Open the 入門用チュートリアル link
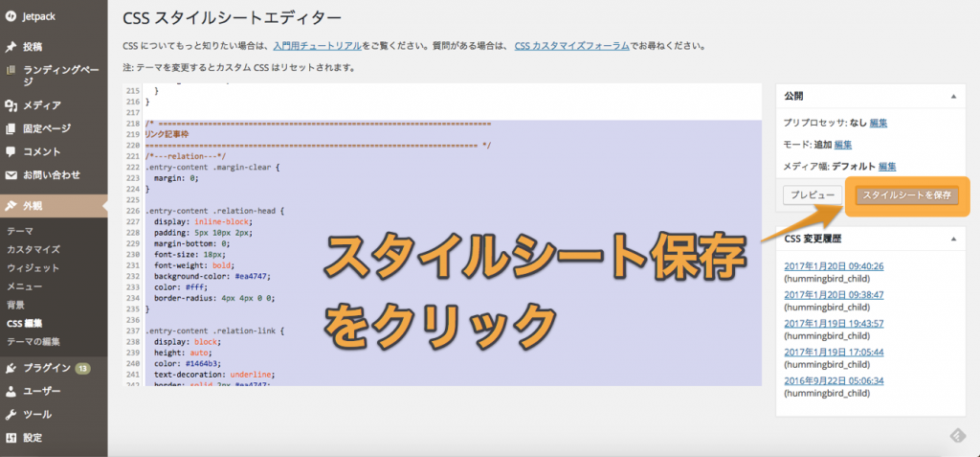Image resolution: width=980 pixels, height=457 pixels. [317, 46]
